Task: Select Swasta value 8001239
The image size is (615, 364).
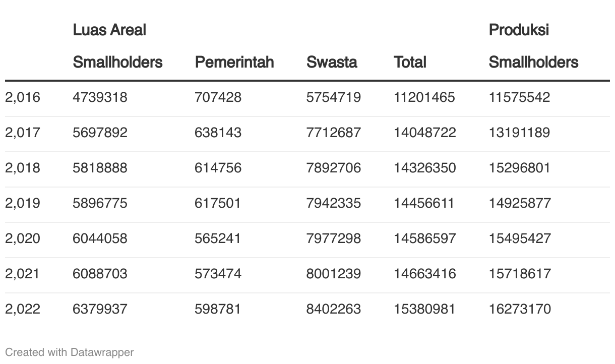Action: [x=334, y=274]
